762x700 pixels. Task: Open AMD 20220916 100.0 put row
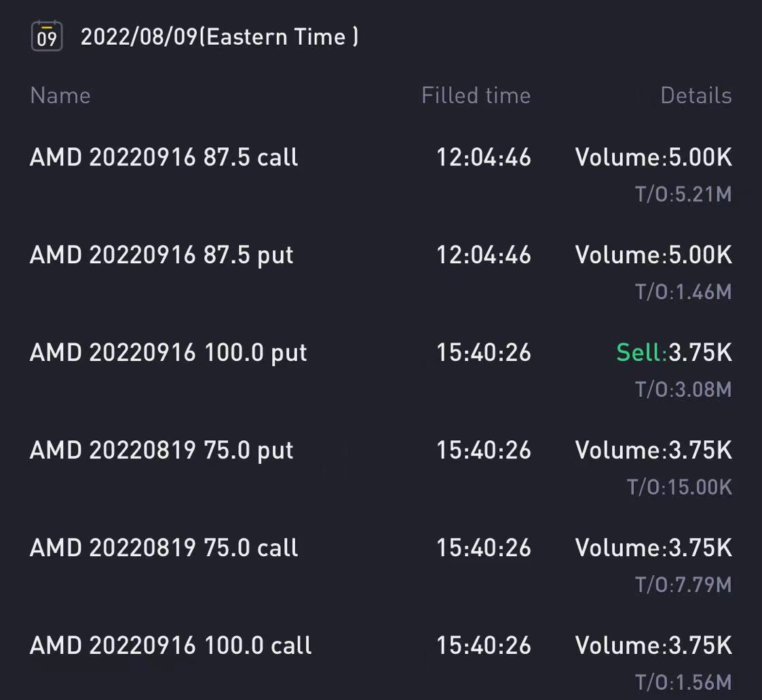pyautogui.click(x=381, y=370)
